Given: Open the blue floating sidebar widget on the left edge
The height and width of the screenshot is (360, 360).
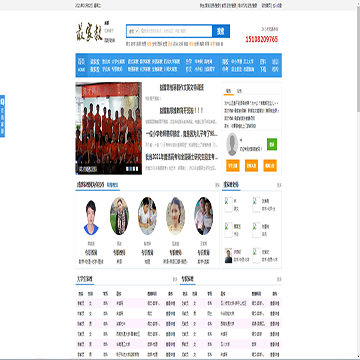Looking at the screenshot, I should coord(2,116).
